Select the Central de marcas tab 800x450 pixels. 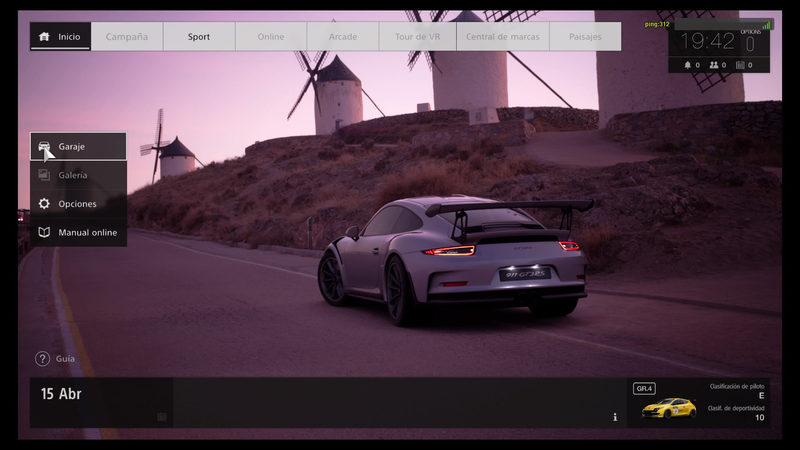tap(503, 37)
